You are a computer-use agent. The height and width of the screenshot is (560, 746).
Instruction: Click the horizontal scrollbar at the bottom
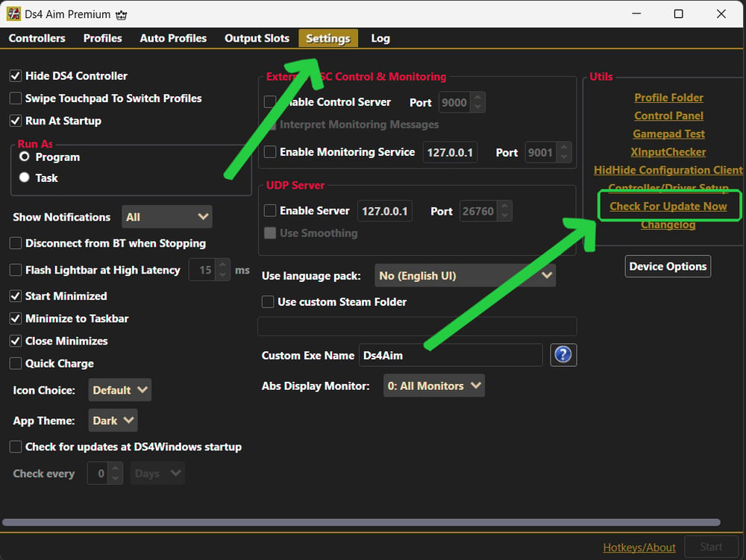pos(362,522)
